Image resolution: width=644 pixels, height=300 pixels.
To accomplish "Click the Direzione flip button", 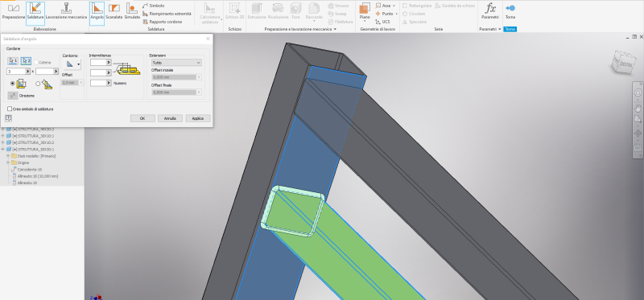I will point(12,95).
